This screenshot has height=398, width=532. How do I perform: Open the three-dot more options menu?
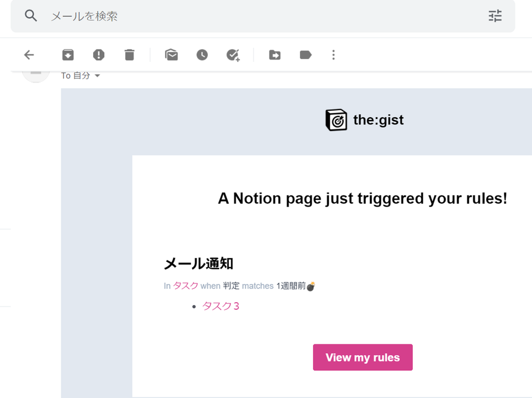click(334, 55)
